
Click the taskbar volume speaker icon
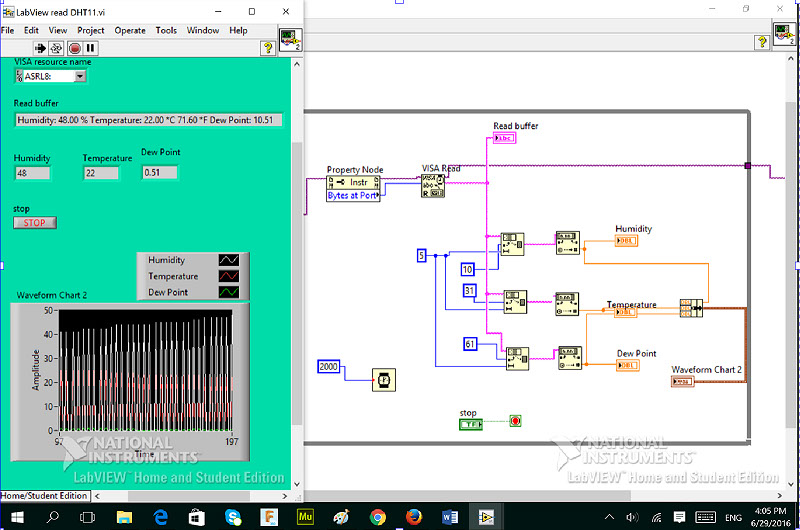tap(632, 517)
